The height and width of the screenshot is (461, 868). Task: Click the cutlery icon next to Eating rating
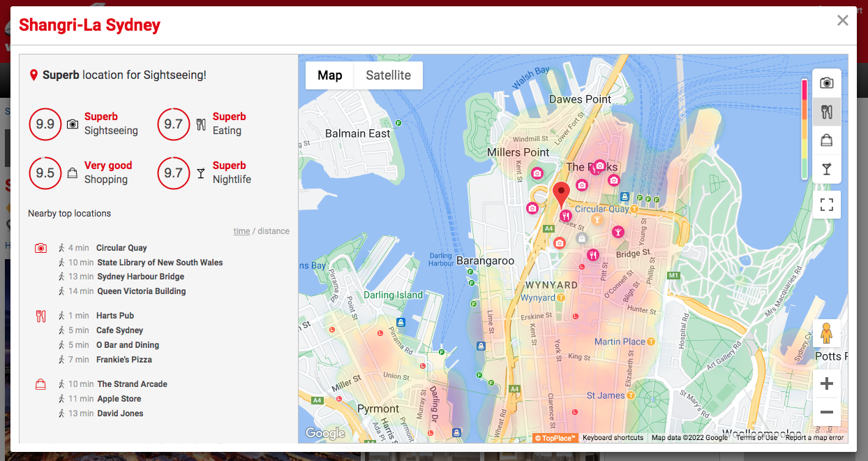(201, 124)
